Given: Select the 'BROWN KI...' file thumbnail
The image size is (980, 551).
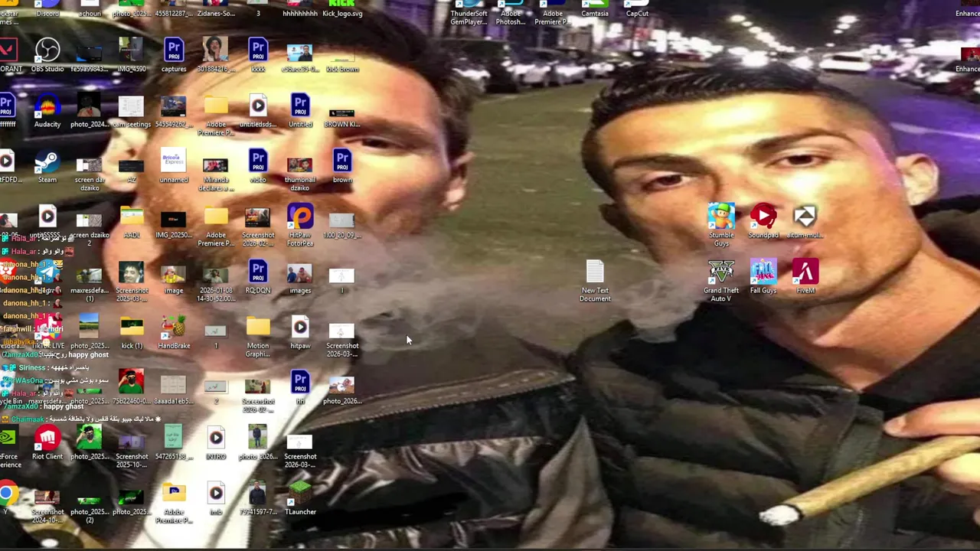Looking at the screenshot, I should pos(342,112).
